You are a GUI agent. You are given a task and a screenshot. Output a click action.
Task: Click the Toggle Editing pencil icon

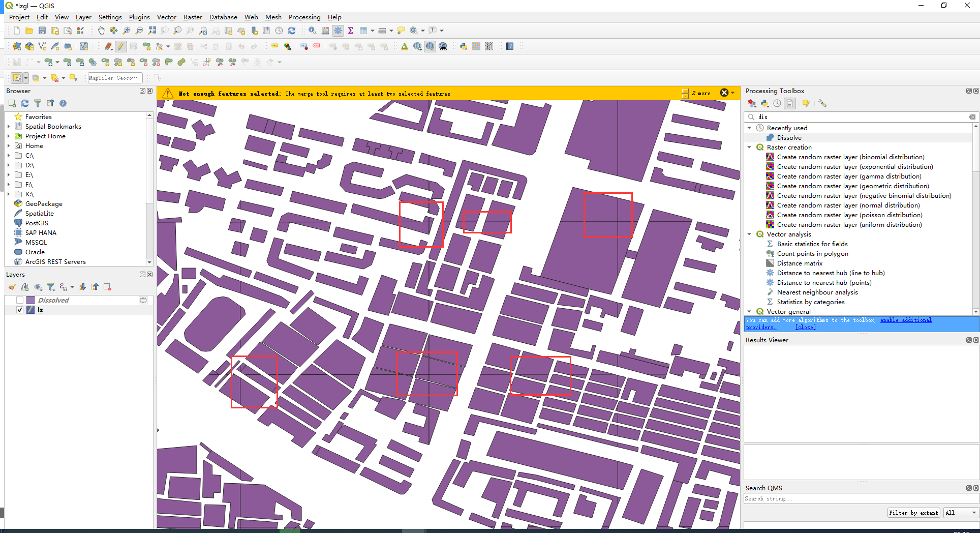point(120,46)
